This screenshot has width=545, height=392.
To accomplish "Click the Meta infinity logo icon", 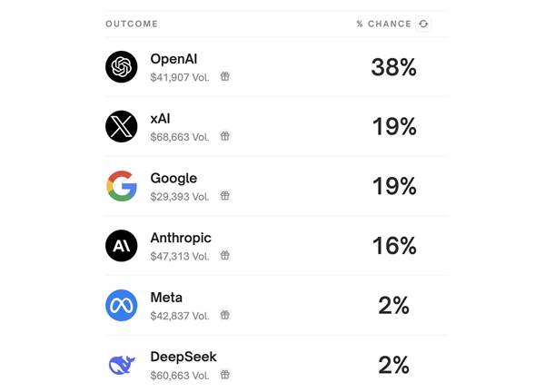I will [122, 306].
